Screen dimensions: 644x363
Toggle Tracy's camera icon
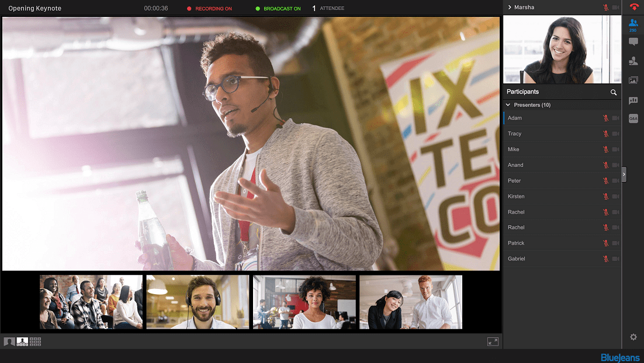(615, 134)
